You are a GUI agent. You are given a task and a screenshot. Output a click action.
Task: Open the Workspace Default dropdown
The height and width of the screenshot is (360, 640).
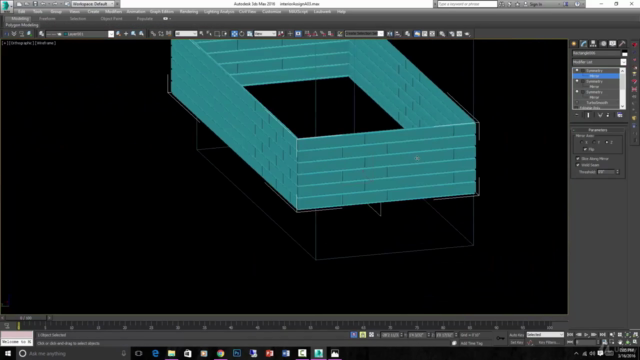coord(93,4)
